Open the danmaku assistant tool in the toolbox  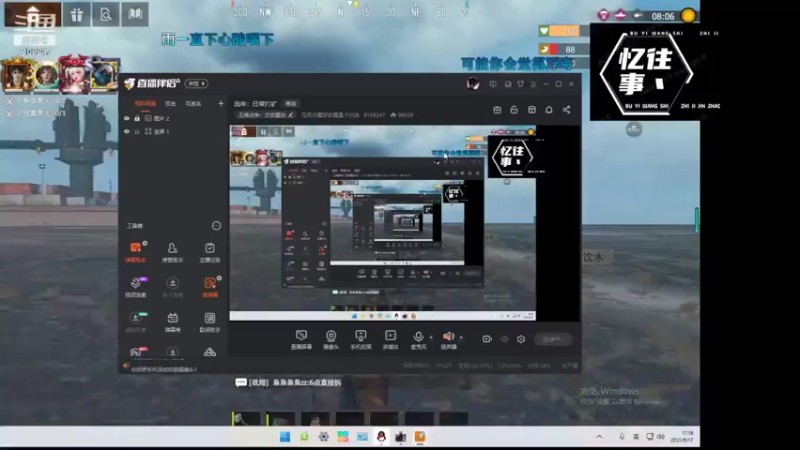point(135,252)
